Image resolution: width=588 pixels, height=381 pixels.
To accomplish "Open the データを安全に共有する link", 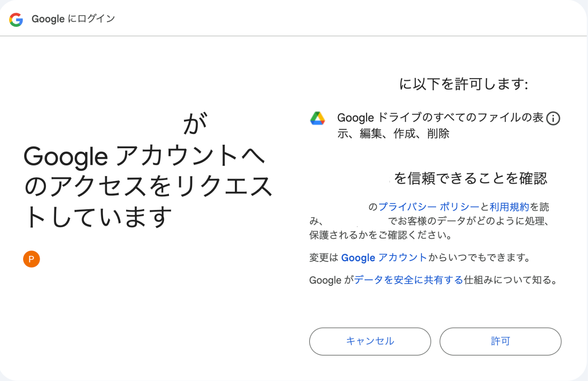I will 408,280.
